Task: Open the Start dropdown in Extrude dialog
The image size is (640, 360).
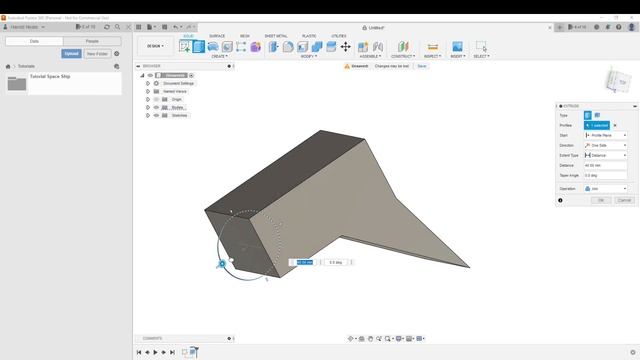Action: pyautogui.click(x=605, y=135)
